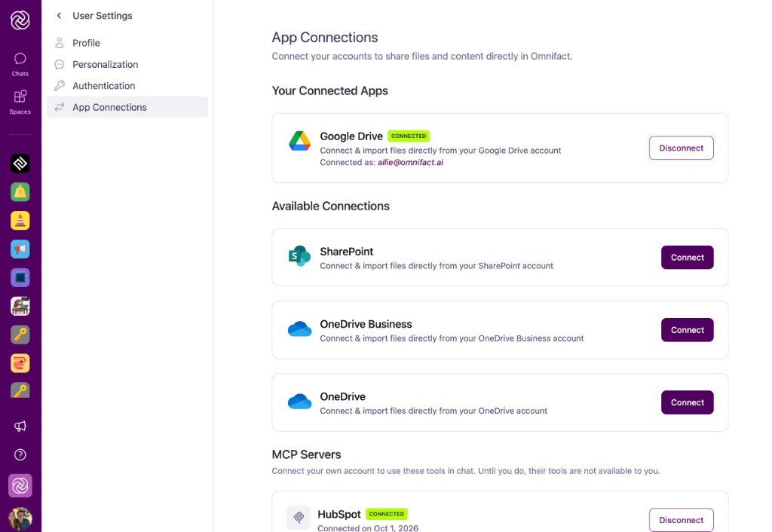Click the SharePoint logo

pyautogui.click(x=299, y=256)
